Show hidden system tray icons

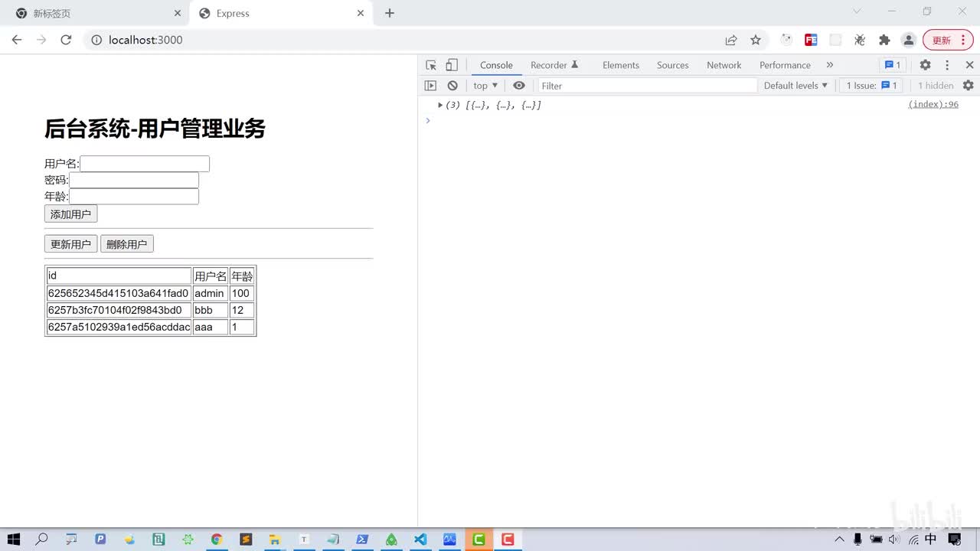tap(840, 540)
